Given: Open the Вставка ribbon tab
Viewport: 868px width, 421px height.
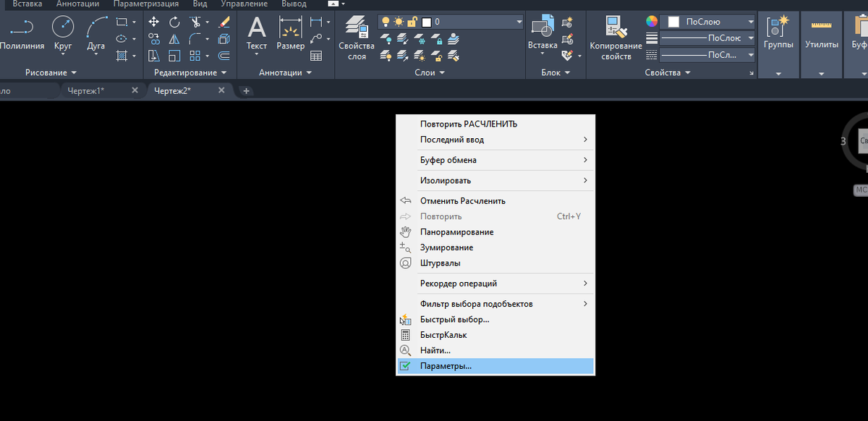Looking at the screenshot, I should click(x=27, y=4).
